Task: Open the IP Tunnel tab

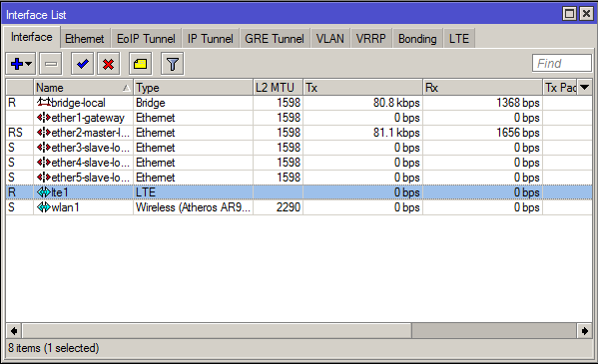Action: [210, 39]
